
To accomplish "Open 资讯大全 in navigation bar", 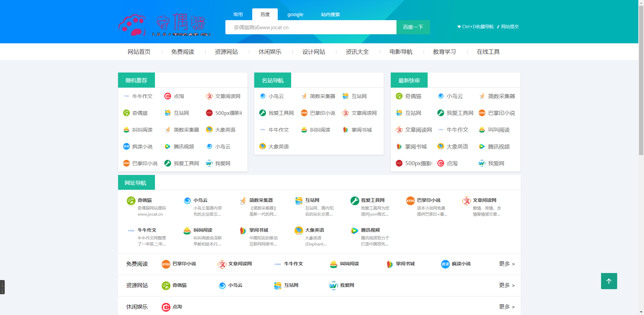I will pyautogui.click(x=357, y=52).
